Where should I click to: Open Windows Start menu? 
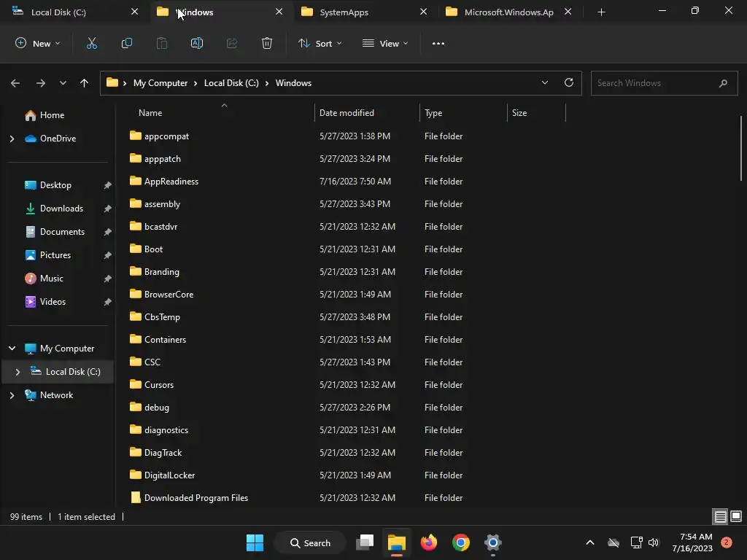point(255,542)
